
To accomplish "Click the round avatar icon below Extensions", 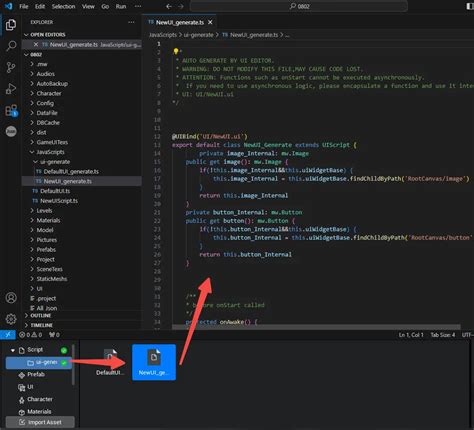I will pos(11,131).
